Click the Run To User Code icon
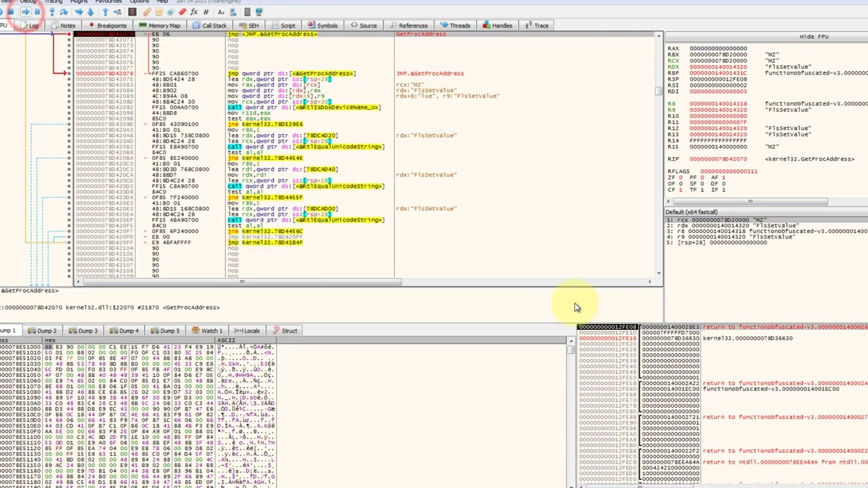868x488 pixels. [x=117, y=12]
